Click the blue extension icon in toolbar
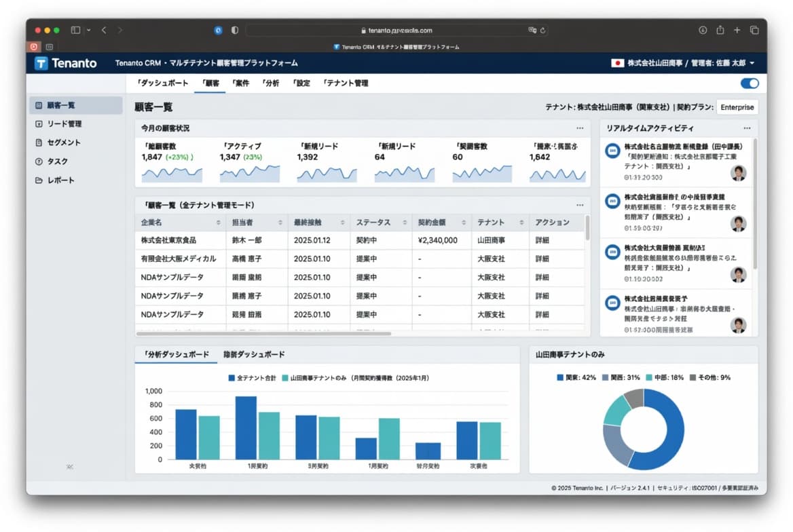This screenshot has height=532, width=793. click(x=218, y=31)
